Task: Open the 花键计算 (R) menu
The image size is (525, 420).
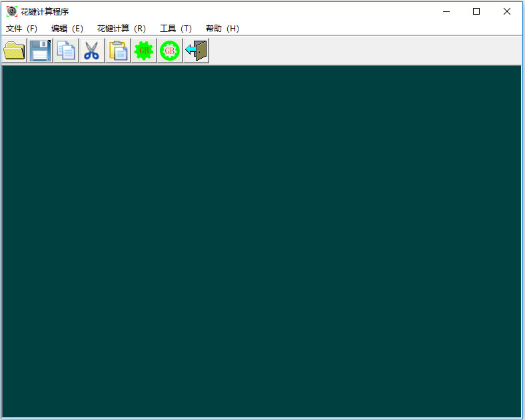Action: [121, 29]
